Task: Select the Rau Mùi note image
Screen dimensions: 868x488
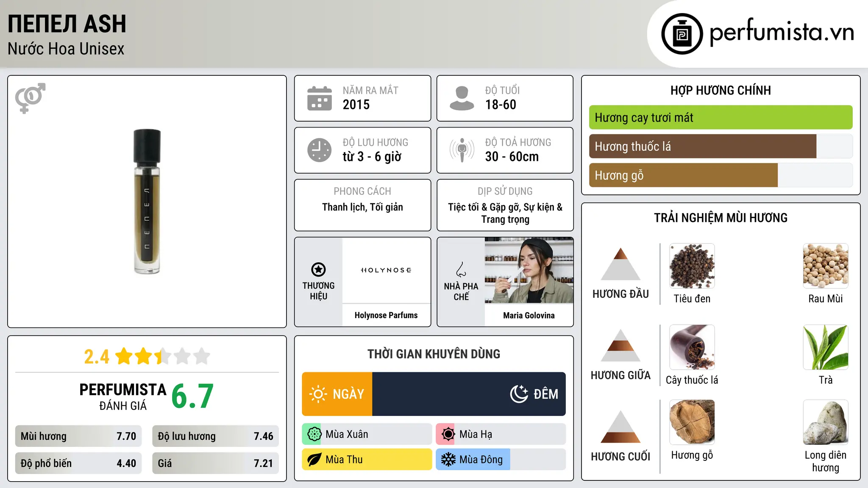Action: click(826, 266)
